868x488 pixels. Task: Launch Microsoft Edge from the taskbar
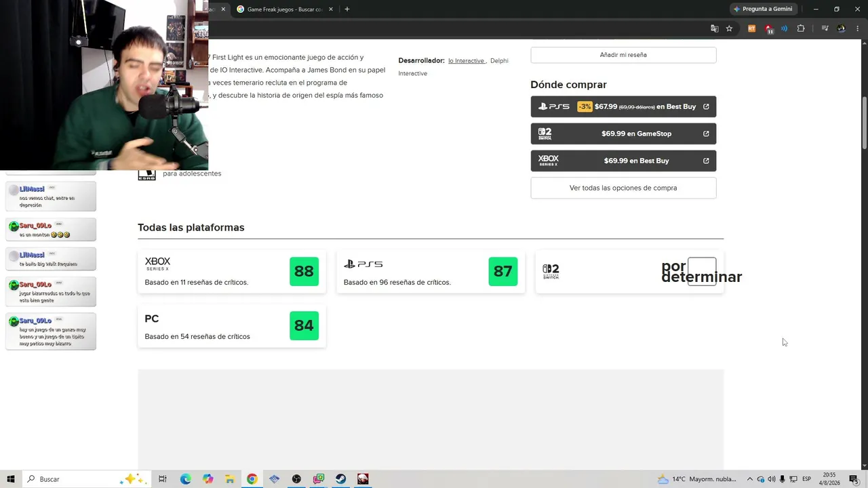pos(185,479)
